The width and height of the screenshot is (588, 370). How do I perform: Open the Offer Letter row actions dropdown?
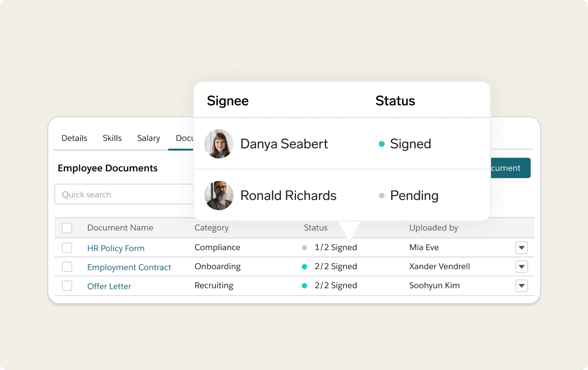(x=522, y=286)
